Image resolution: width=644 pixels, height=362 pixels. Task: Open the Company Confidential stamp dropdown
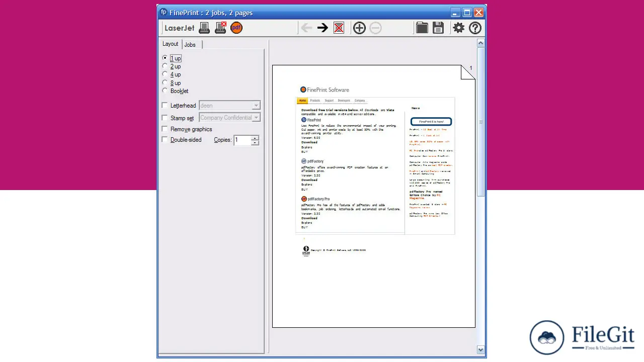[x=230, y=118]
